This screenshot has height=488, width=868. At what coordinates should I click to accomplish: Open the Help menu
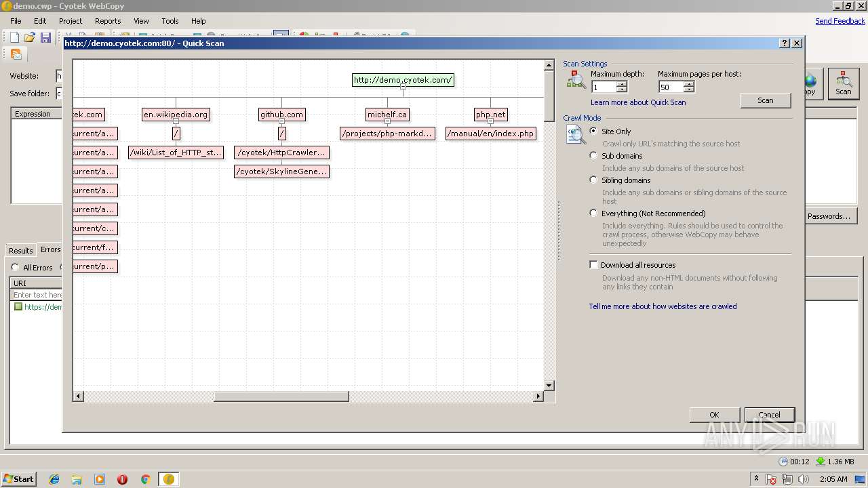[198, 21]
